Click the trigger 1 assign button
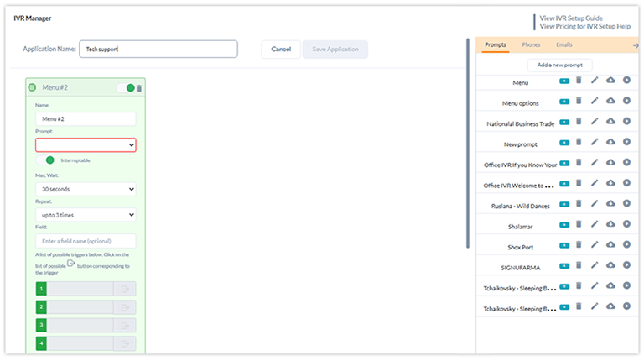644x361 pixels. pyautogui.click(x=125, y=288)
